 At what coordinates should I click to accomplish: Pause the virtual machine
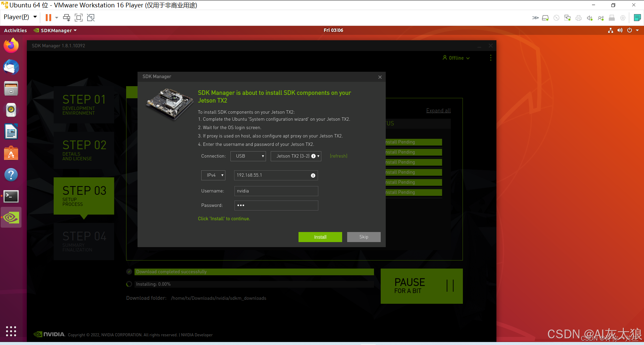click(x=48, y=17)
